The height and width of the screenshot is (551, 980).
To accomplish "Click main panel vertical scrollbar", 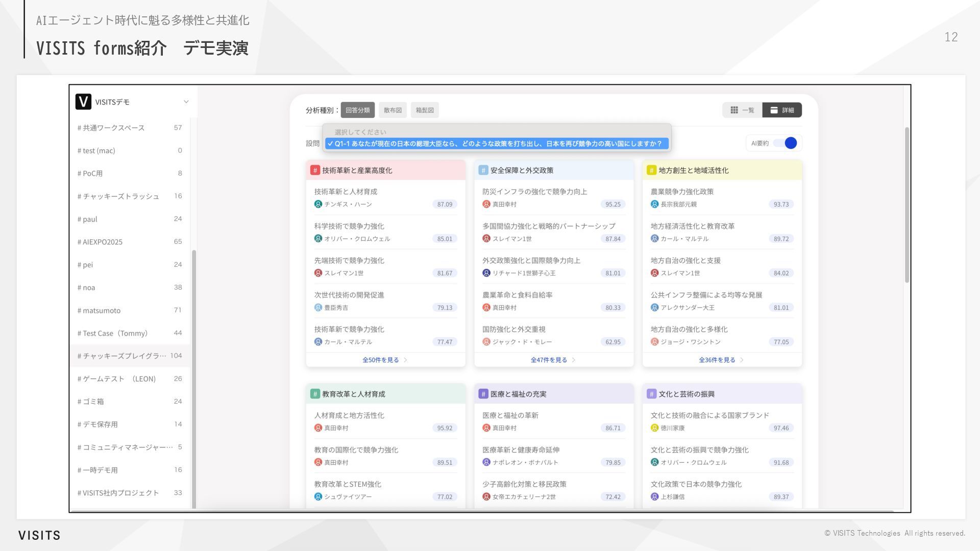I will tap(907, 204).
